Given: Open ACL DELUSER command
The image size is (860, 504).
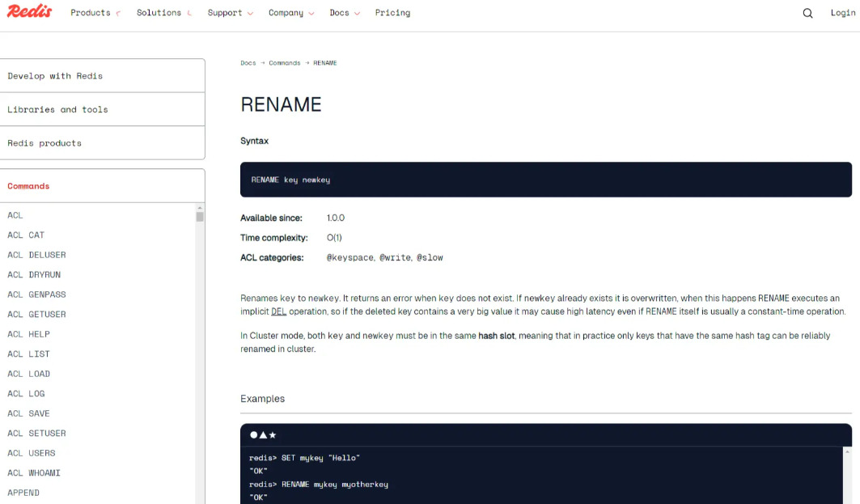Looking at the screenshot, I should 36,255.
